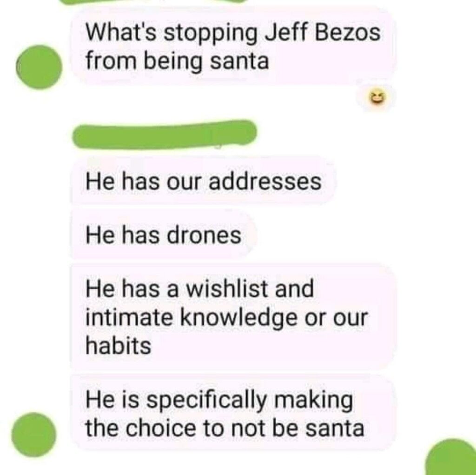Viewport: 476px width, 475px height.
Task: Tap the 'choice to not be santa' message
Action: coord(233,413)
